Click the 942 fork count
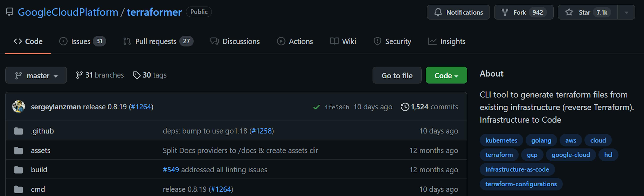Screen dimensions: 644x196 538,12
